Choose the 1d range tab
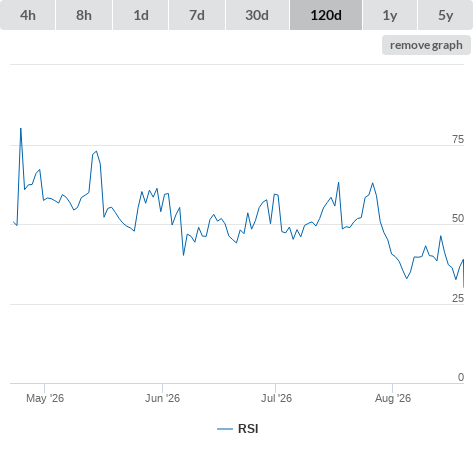Image resolution: width=474 pixels, height=455 pixels. 141,15
